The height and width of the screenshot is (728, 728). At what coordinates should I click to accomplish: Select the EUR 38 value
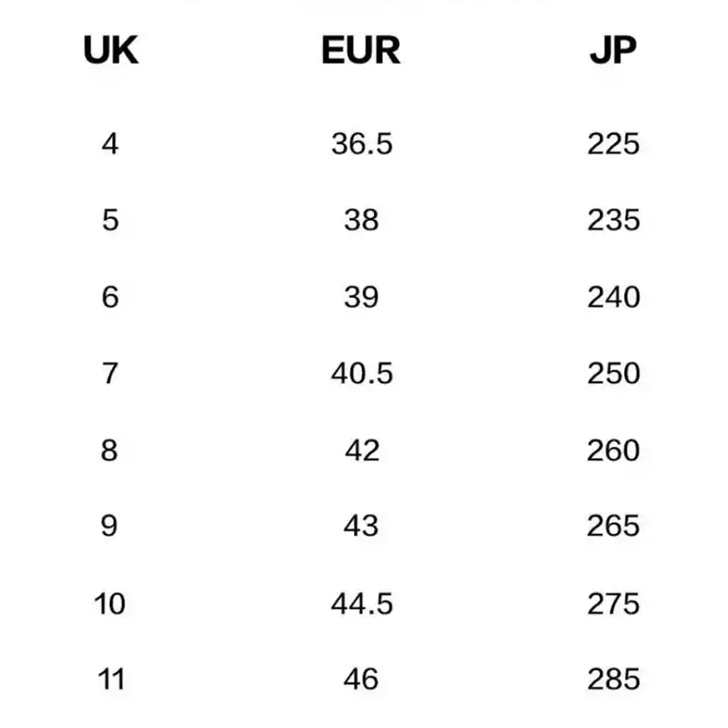[361, 220]
